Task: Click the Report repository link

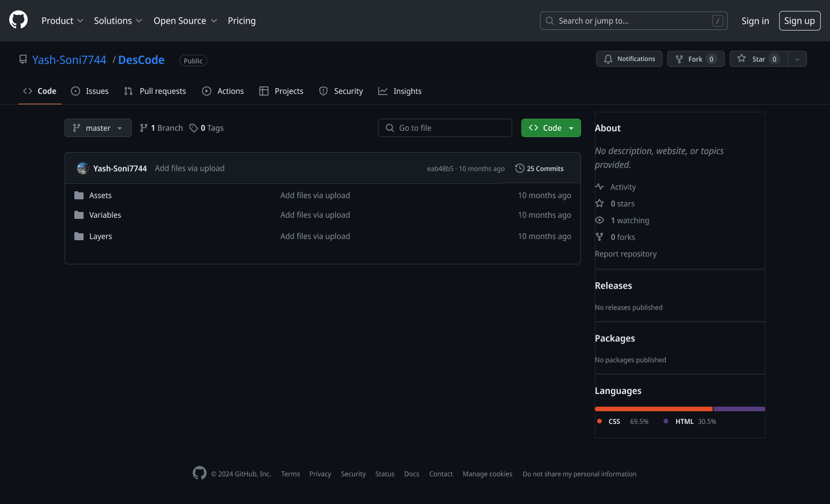Action: 625,254
